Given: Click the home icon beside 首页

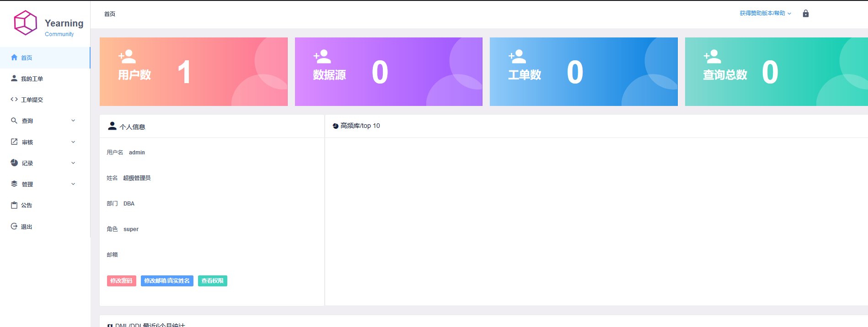Looking at the screenshot, I should [x=14, y=58].
